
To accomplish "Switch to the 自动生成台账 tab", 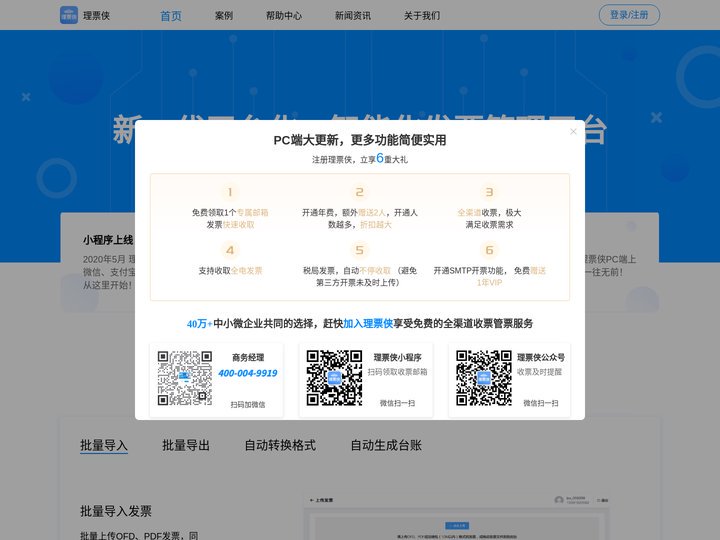I will coord(386,445).
